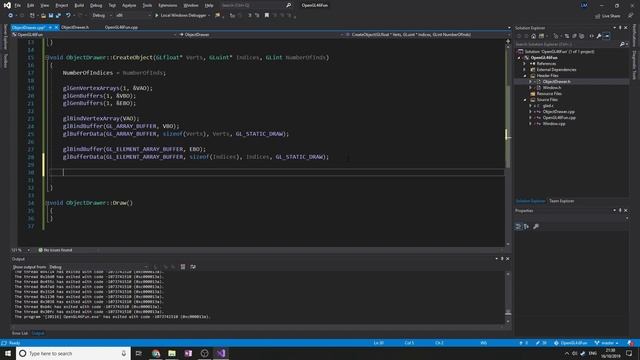Select Window.h in Solution Explorer
640x360 pixels.
(552, 88)
